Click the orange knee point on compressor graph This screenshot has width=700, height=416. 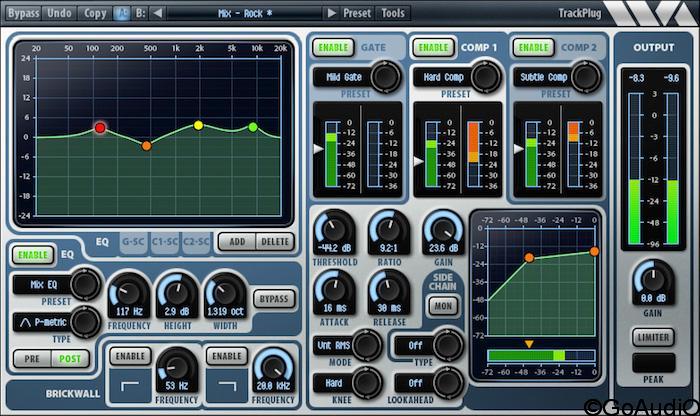click(x=529, y=258)
